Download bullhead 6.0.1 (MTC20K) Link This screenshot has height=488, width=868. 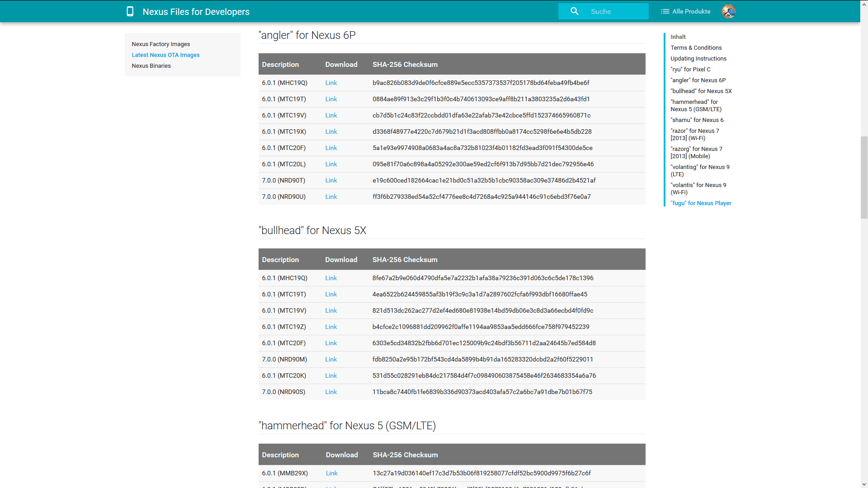331,375
